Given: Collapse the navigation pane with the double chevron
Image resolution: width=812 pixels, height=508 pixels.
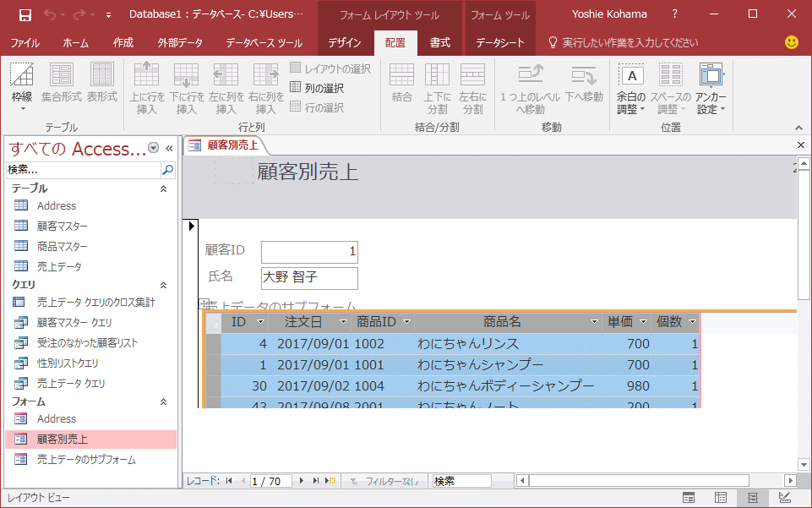Looking at the screenshot, I should [x=169, y=149].
